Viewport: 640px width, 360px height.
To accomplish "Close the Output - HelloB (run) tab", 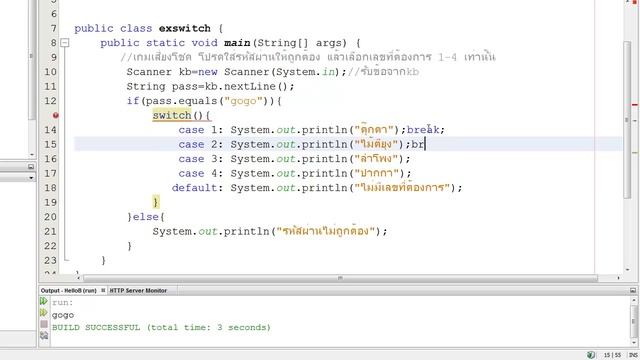I will point(103,290).
